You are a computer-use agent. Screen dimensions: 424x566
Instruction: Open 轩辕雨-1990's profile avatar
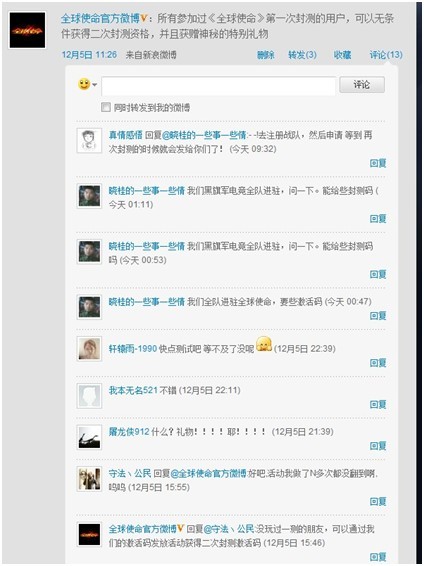(x=89, y=349)
